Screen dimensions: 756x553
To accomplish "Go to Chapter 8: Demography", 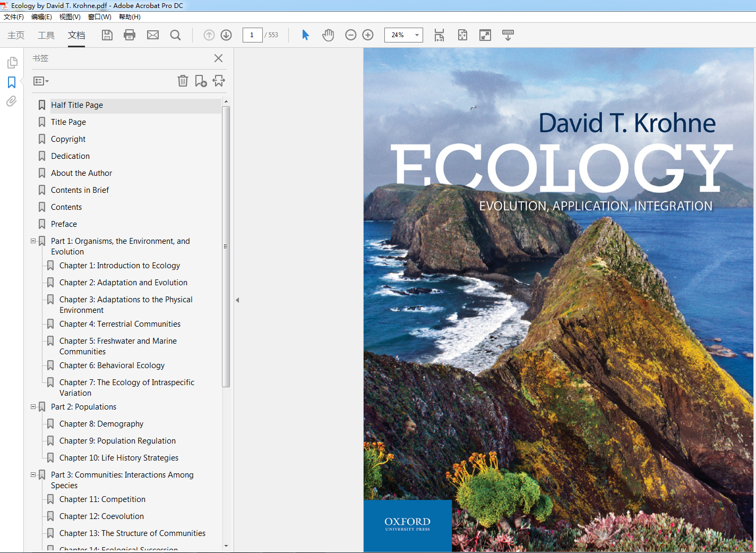I will click(101, 424).
